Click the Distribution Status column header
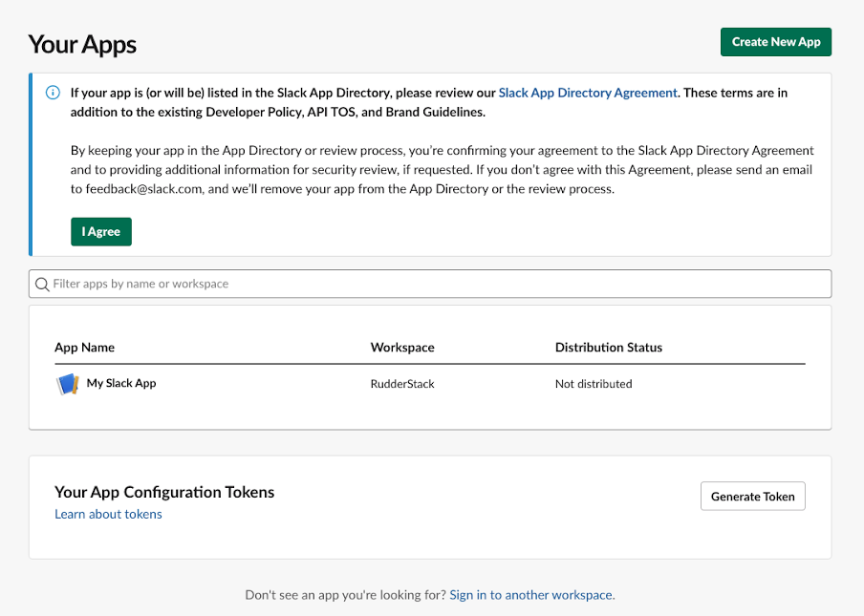 pyautogui.click(x=608, y=348)
